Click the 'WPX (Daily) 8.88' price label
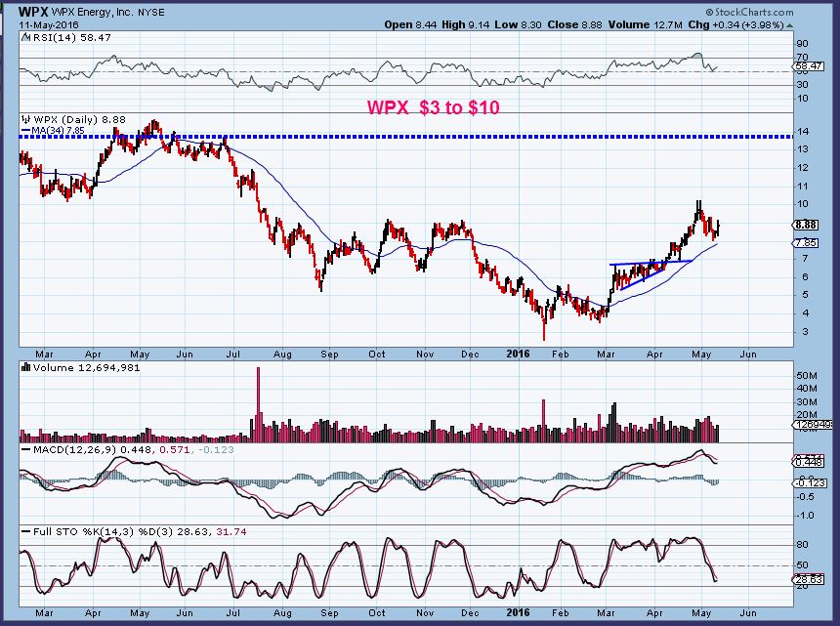The width and height of the screenshot is (840, 626). click(x=79, y=119)
